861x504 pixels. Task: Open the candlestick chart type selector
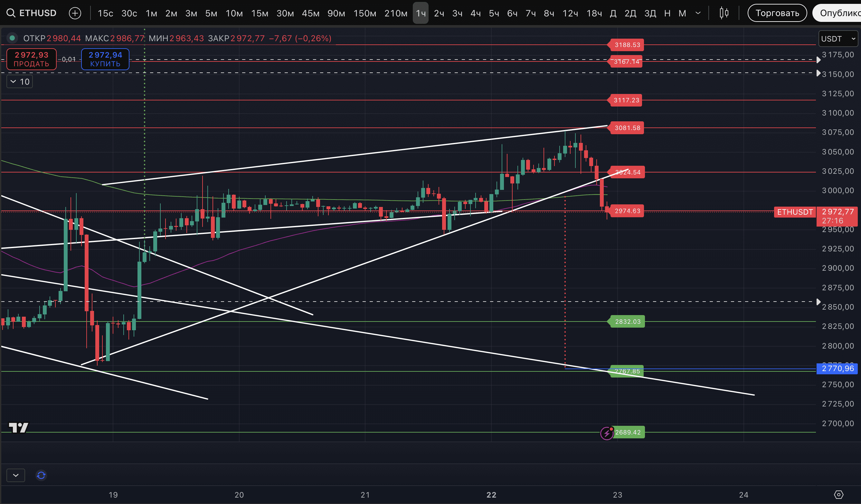[x=724, y=13]
